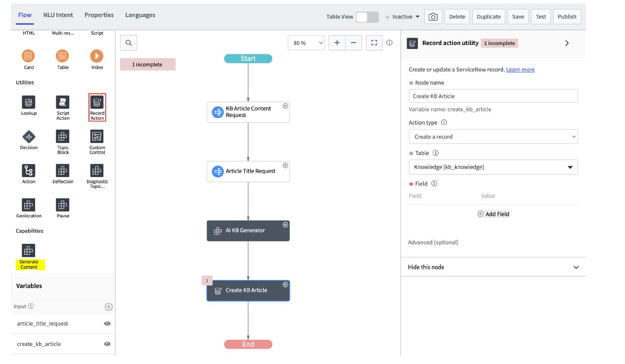Screen dimensions: 625x364
Task: Click the camera snapshot icon
Action: pos(433,17)
